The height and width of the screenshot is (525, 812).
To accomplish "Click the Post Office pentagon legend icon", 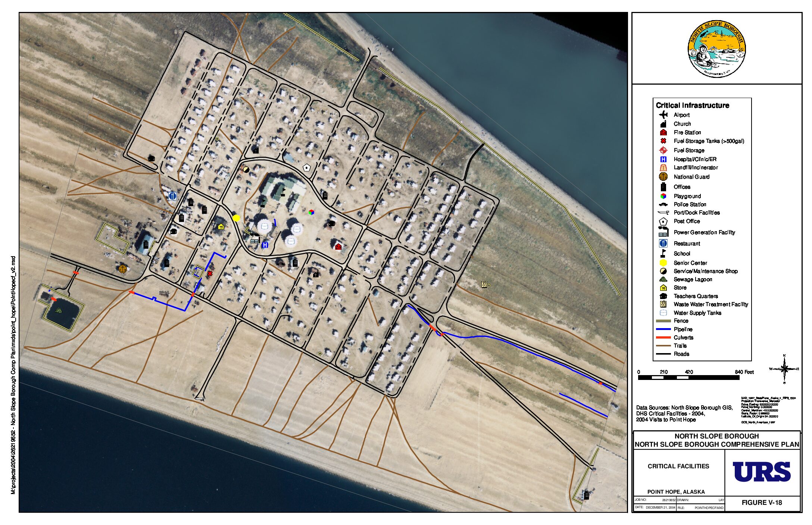I will 663,221.
